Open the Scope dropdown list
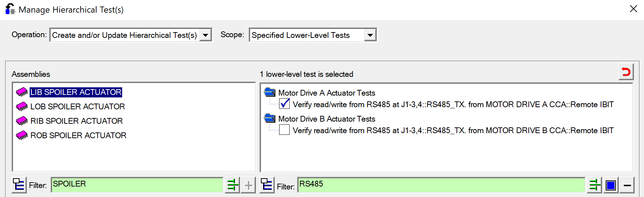 (x=370, y=35)
